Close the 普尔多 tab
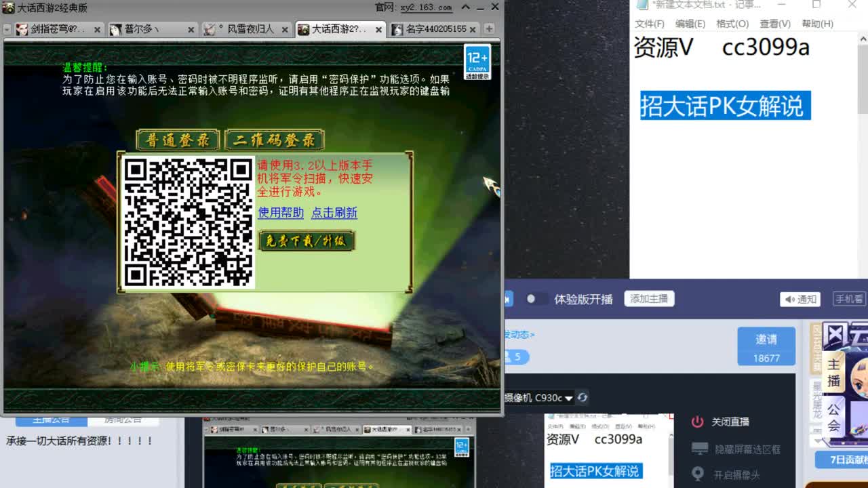This screenshot has width=868, height=488. [x=191, y=30]
